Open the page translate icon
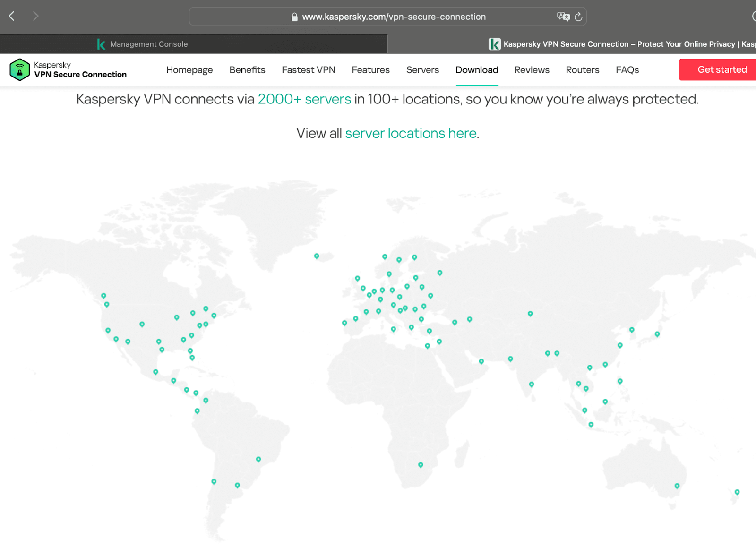The width and height of the screenshot is (756, 547). 563,17
